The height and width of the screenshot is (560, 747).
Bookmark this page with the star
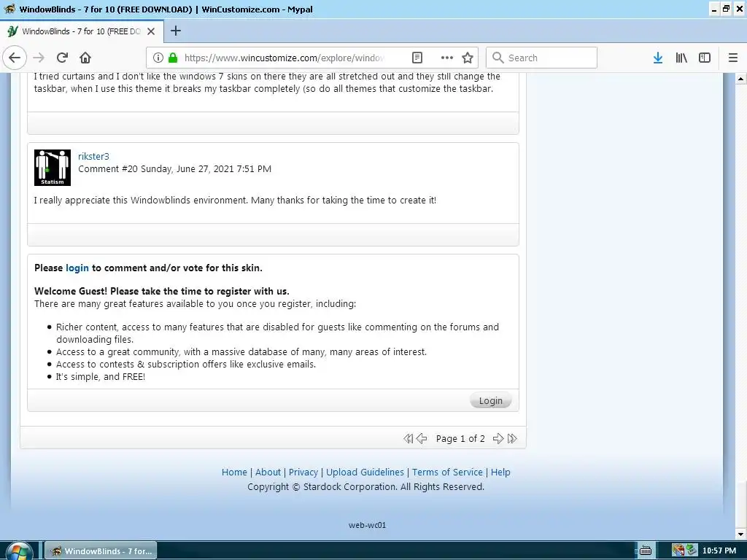tap(468, 58)
